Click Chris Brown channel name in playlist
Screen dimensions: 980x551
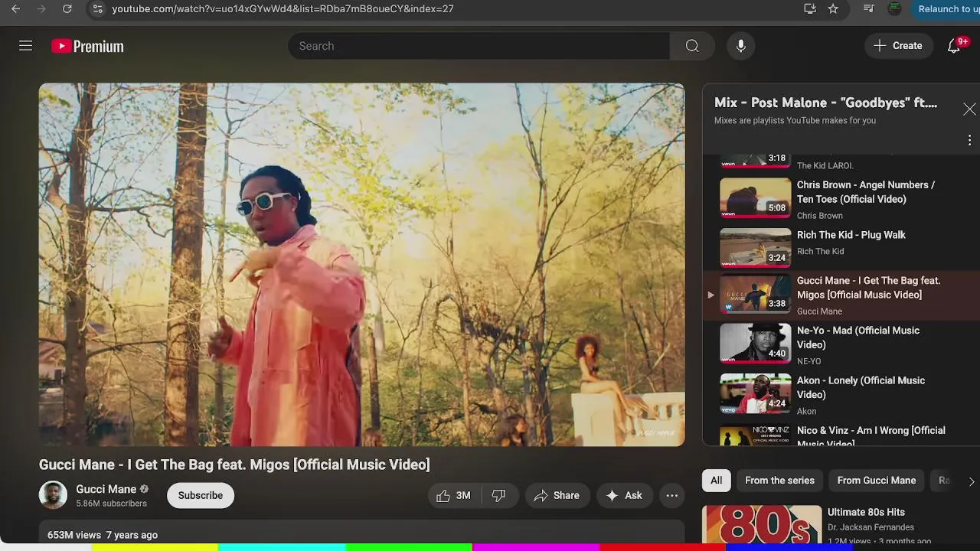pos(819,216)
